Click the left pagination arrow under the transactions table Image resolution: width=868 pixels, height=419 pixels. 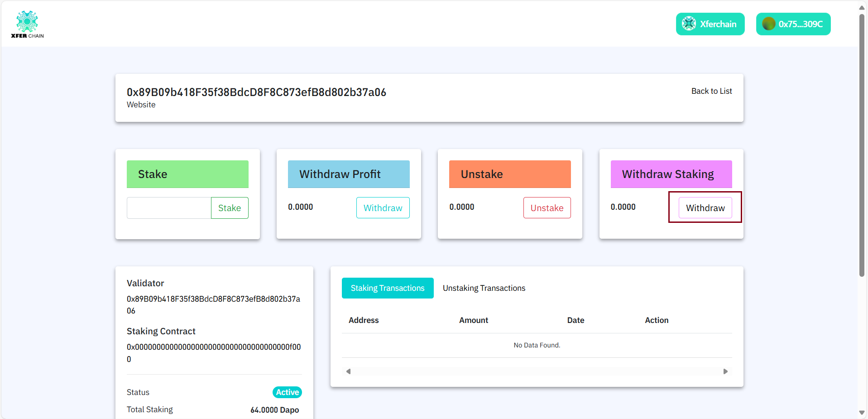coord(348,371)
